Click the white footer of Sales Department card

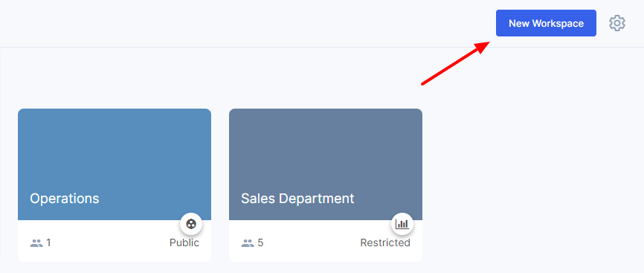pyautogui.click(x=326, y=241)
